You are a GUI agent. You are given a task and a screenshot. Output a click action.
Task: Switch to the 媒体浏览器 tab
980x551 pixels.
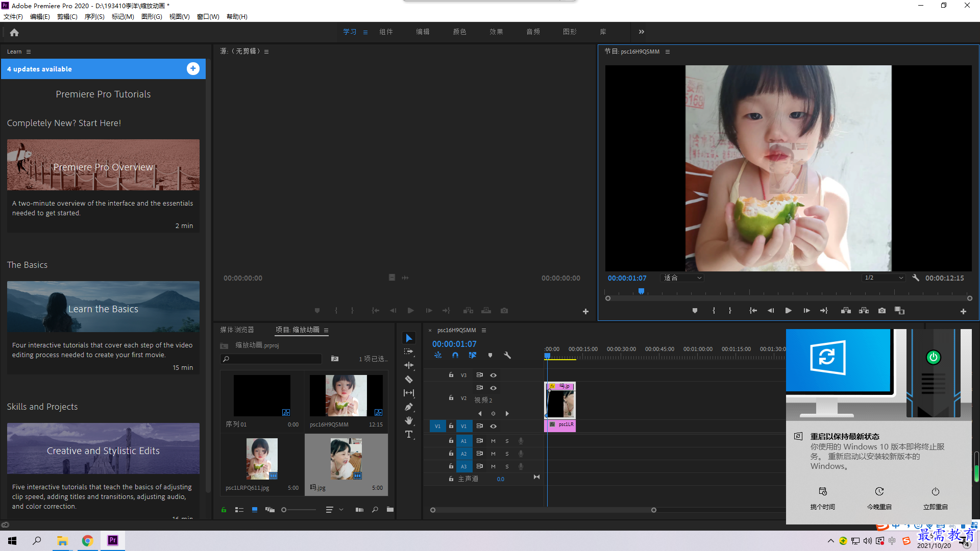(x=237, y=330)
